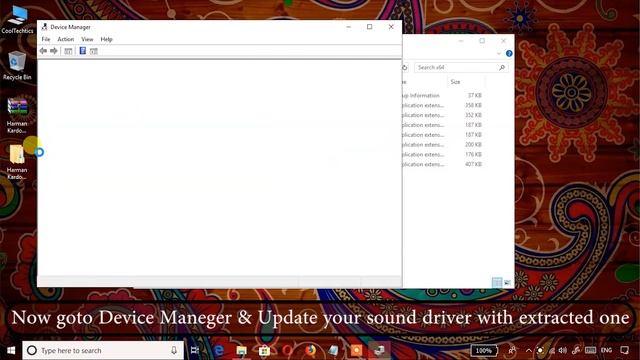This screenshot has height=360, width=640.
Task: Click the Forward arrow in Device Manager toolbar
Action: (53, 51)
